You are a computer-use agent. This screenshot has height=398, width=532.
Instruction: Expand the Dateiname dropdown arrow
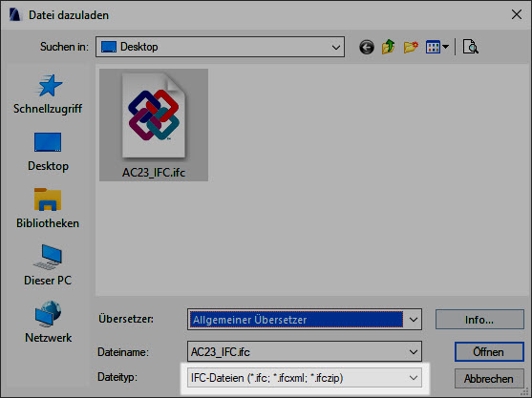point(413,352)
